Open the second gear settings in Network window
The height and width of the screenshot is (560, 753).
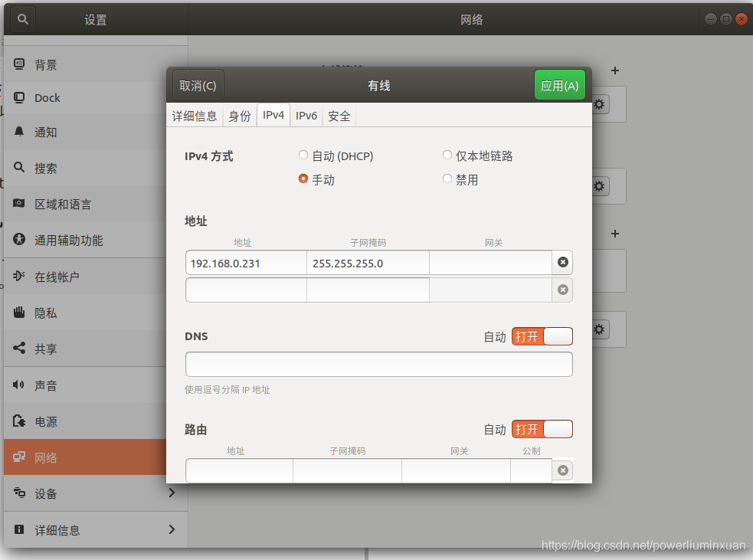pyautogui.click(x=599, y=186)
